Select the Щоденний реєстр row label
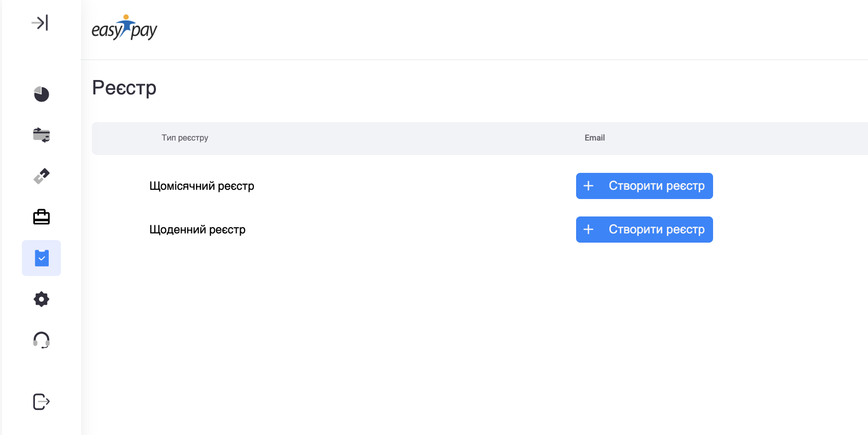The image size is (868, 435). (x=198, y=229)
